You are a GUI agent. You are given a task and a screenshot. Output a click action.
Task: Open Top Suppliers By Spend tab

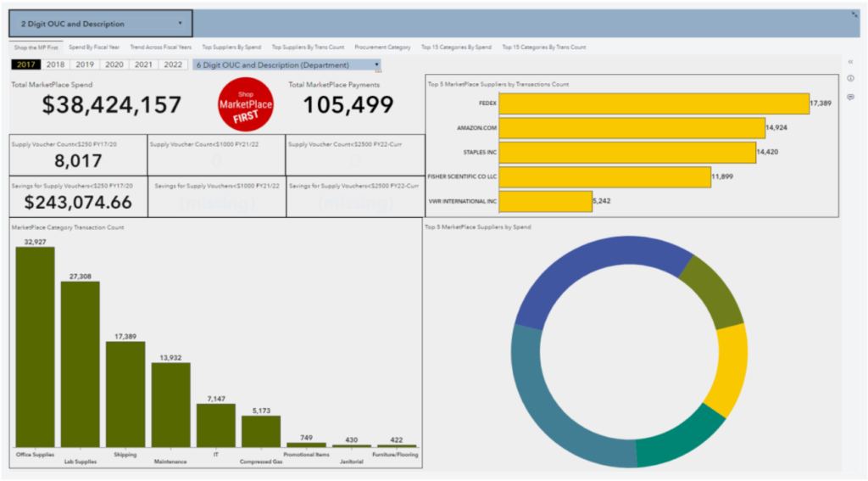(231, 48)
